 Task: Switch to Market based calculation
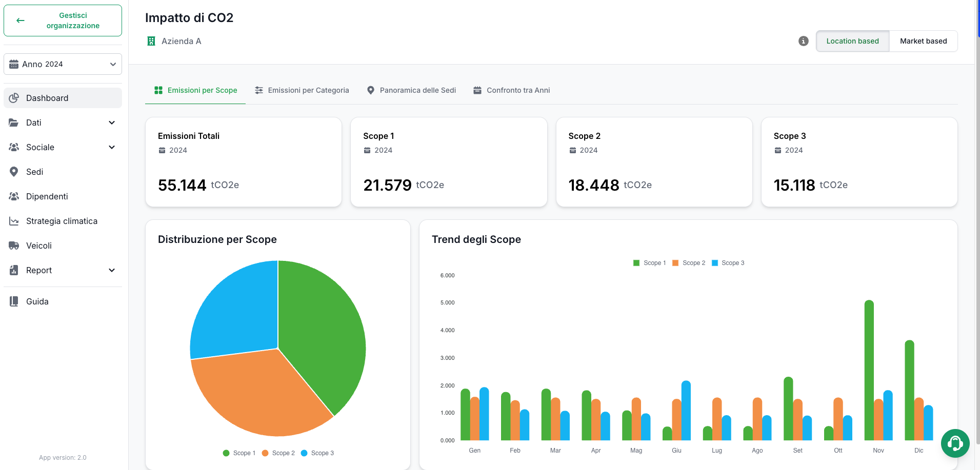click(x=923, y=41)
